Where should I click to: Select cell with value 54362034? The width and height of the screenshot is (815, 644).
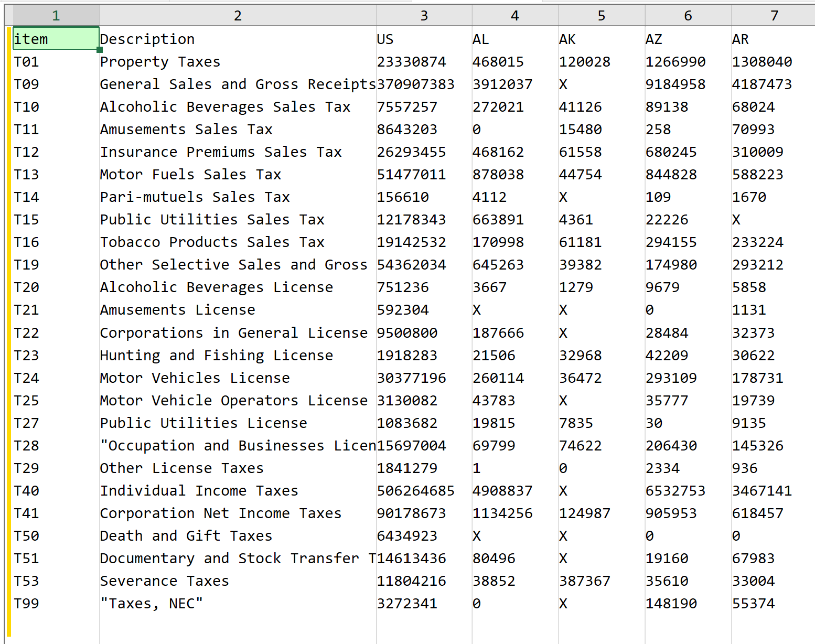pyautogui.click(x=424, y=264)
